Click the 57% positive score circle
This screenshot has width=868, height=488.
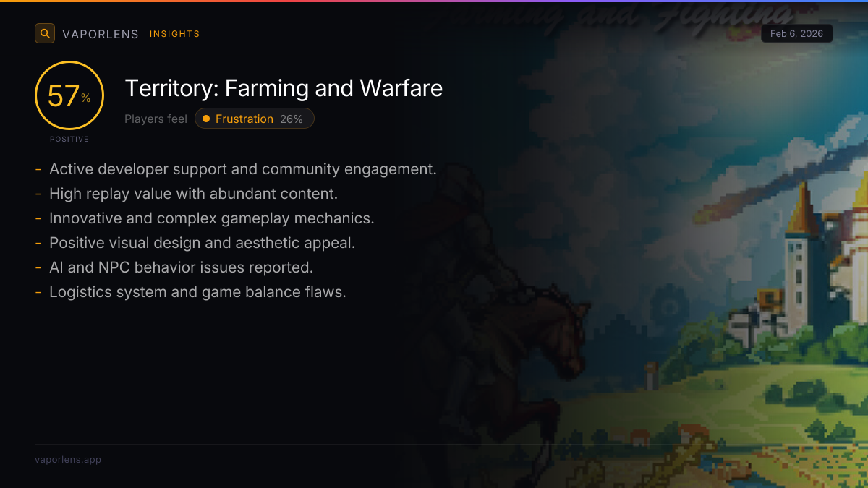pos(69,95)
